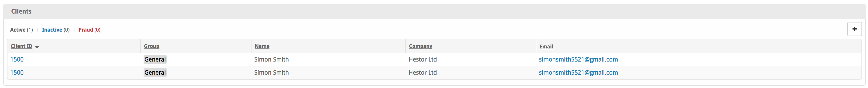Viewport: 868px width, 88px height.
Task: Select Simon Smith name in top row
Action: click(271, 59)
